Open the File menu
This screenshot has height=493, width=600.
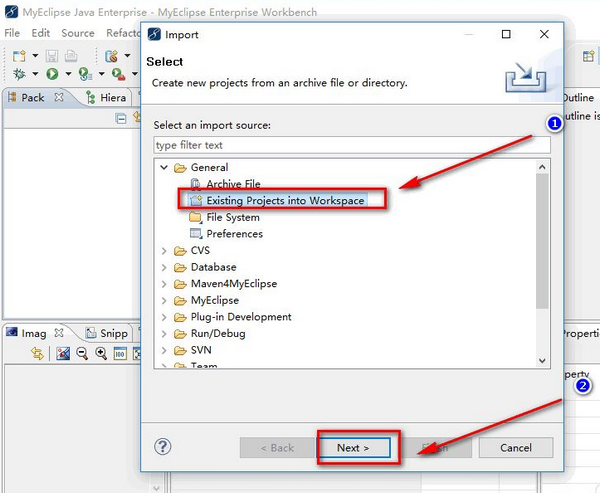(x=12, y=33)
